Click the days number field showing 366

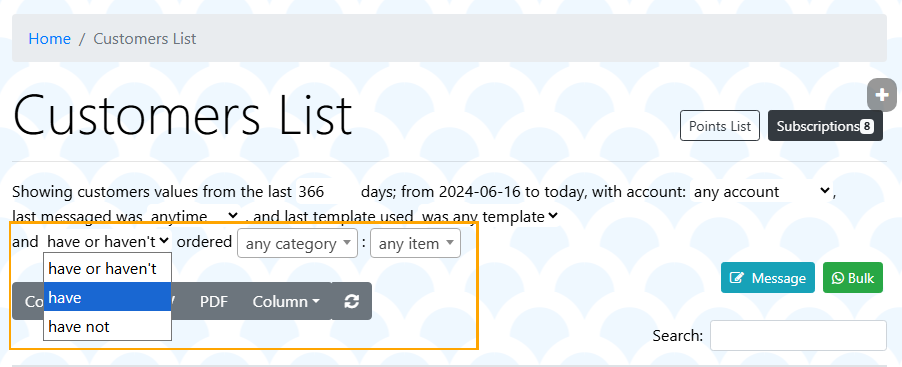point(326,192)
